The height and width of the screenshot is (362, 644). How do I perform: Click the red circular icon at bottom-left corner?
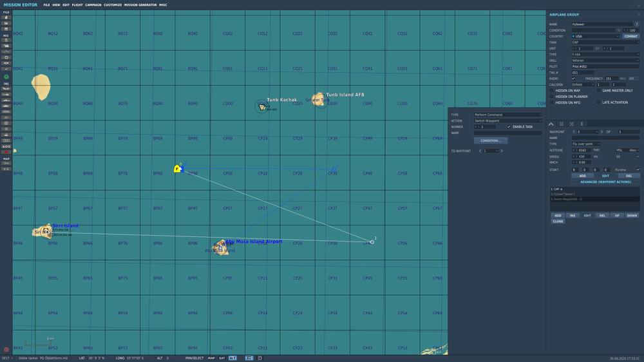pos(6,350)
